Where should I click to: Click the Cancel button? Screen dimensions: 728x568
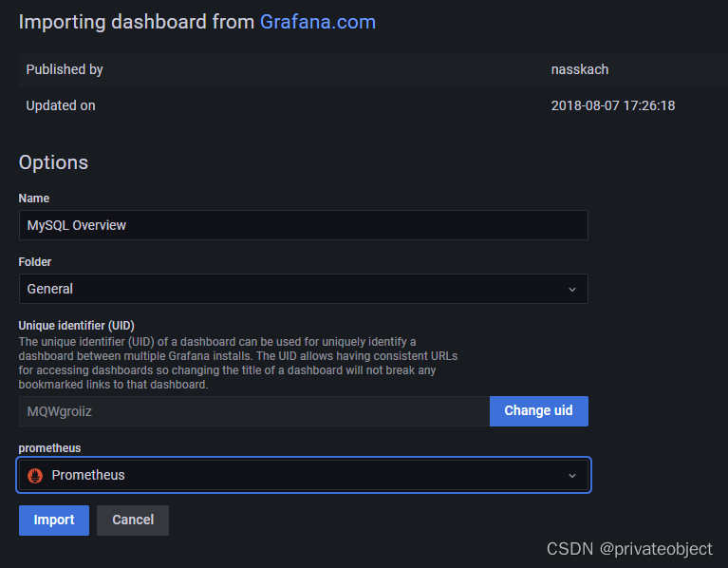133,521
